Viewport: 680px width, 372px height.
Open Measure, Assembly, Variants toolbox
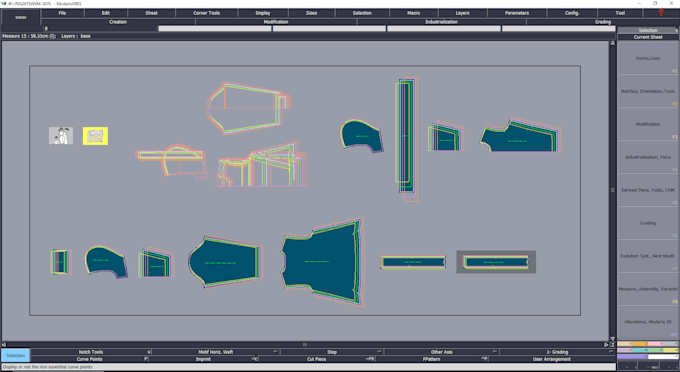[648, 289]
